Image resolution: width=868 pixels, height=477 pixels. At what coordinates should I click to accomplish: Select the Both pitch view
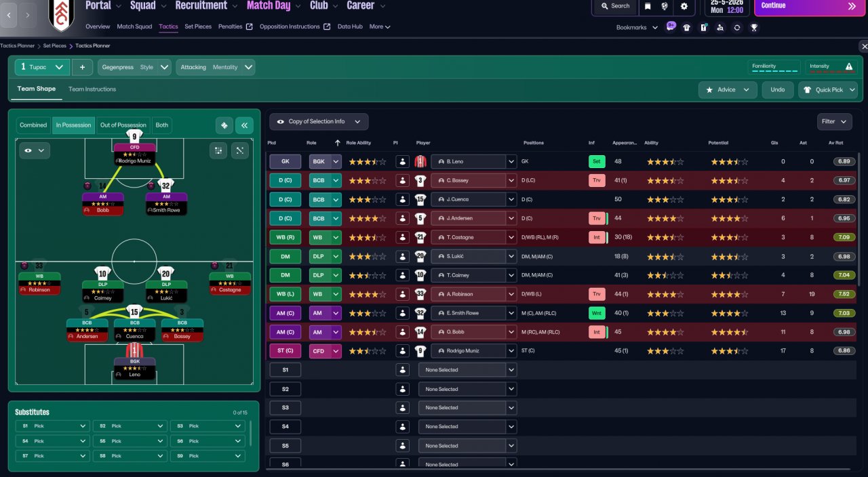coord(161,125)
